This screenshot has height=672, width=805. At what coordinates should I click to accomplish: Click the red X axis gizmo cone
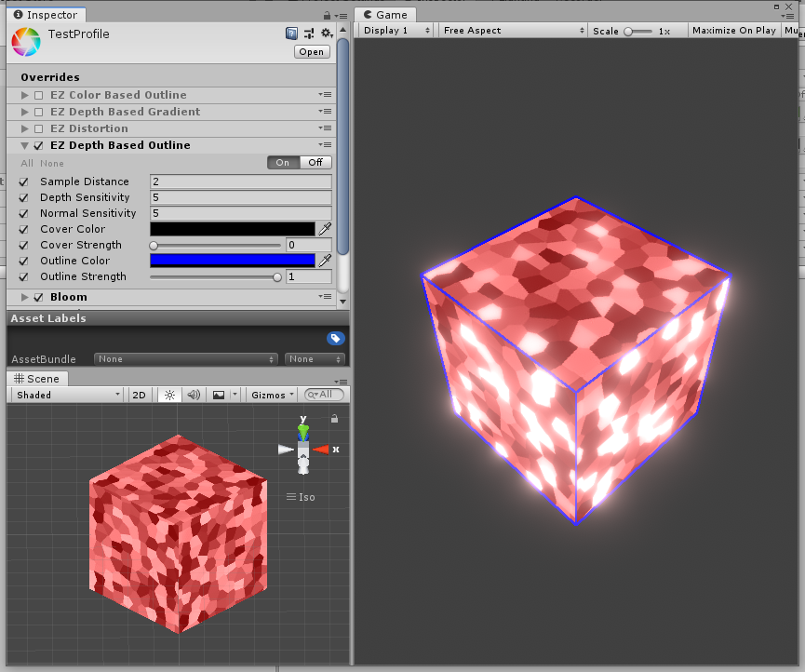coord(321,450)
